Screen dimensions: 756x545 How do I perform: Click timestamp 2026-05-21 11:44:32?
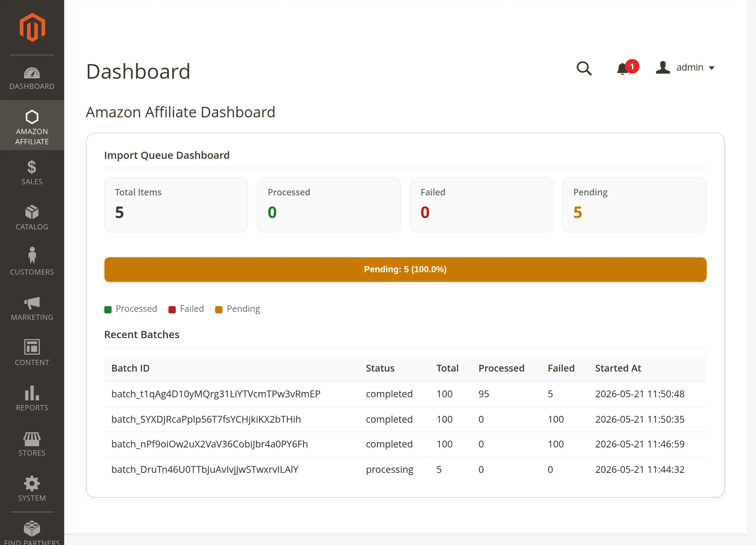tap(640, 470)
